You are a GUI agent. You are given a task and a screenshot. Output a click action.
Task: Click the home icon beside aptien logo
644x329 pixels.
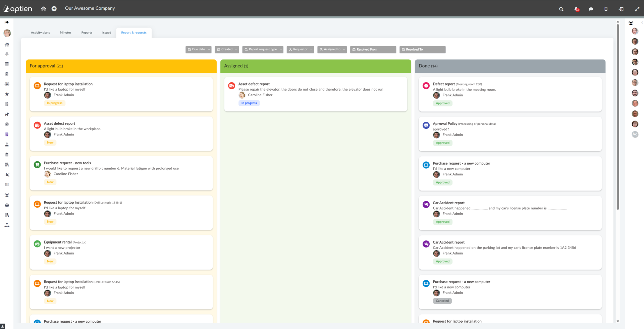tap(44, 9)
